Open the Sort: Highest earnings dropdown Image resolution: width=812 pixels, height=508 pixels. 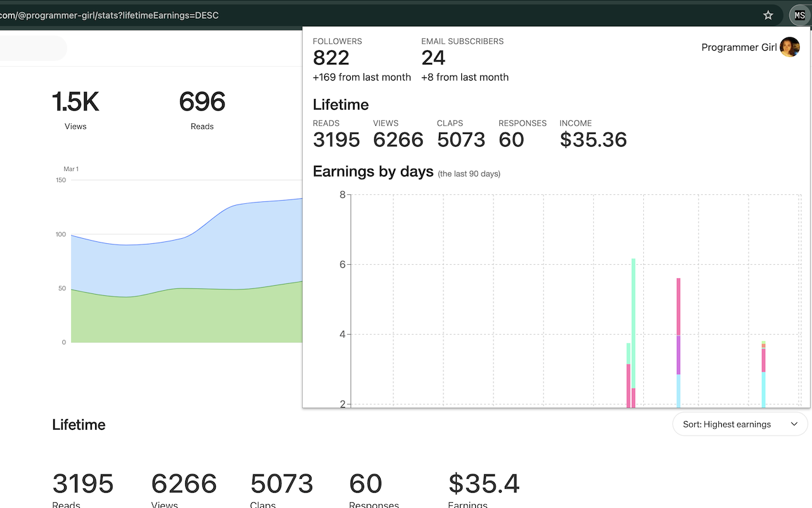point(740,424)
